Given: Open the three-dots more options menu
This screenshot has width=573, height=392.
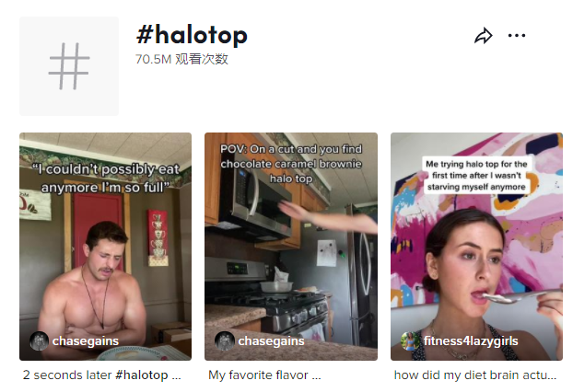Looking at the screenshot, I should click(517, 35).
